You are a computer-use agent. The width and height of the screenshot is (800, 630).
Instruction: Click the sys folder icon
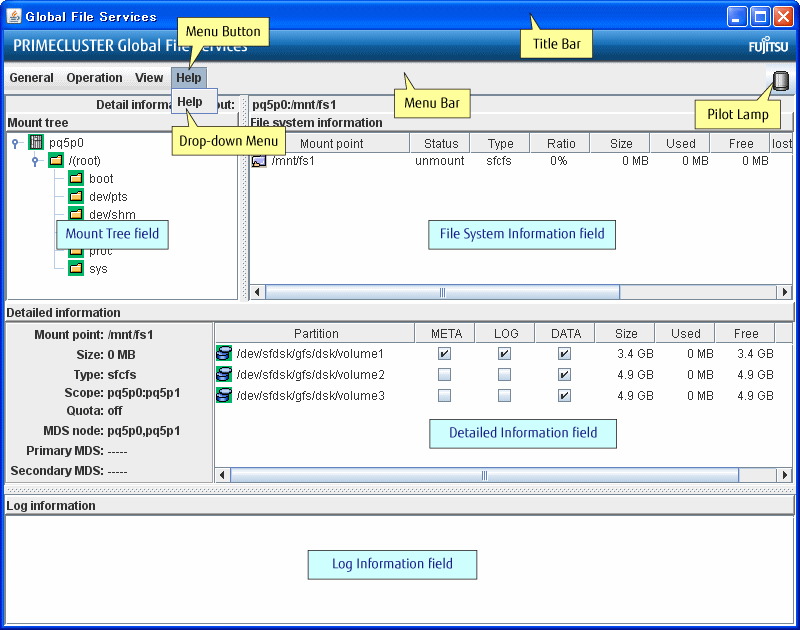[76, 268]
